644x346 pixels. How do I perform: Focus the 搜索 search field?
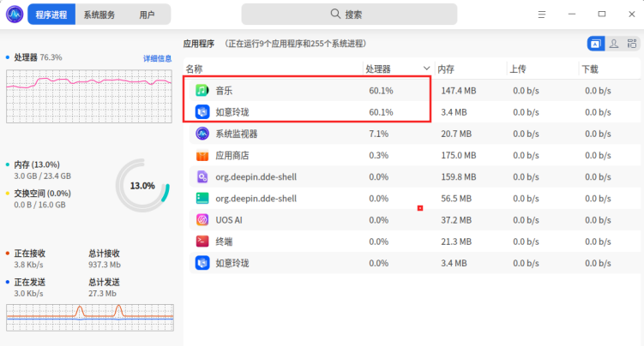click(x=349, y=15)
